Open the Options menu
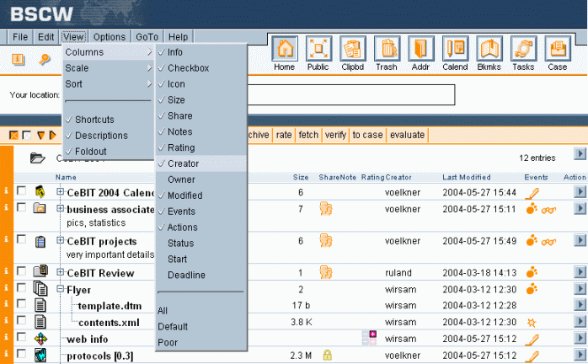 [110, 37]
